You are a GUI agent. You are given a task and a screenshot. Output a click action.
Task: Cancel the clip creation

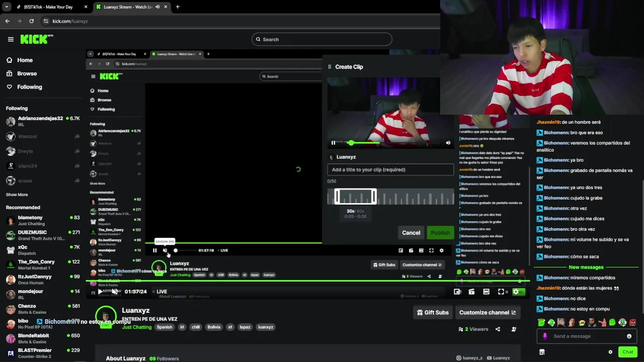[411, 233]
